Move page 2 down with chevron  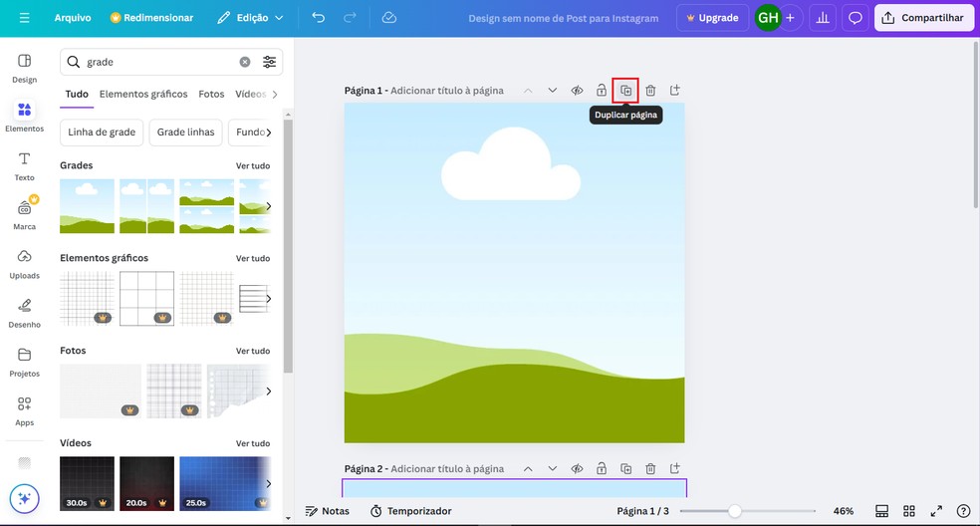point(553,468)
